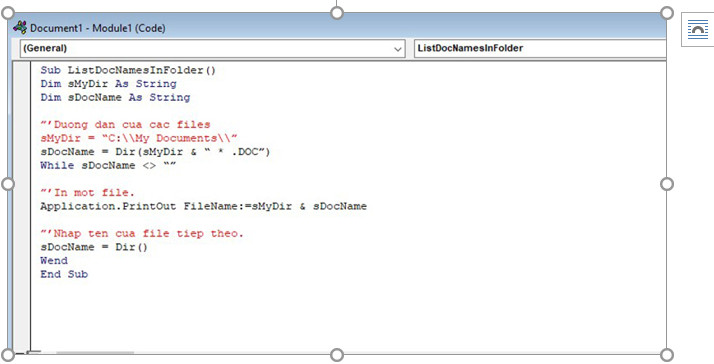This screenshot has height=364, width=714.
Task: Click the VBA module icon in title bar
Action: (x=20, y=27)
